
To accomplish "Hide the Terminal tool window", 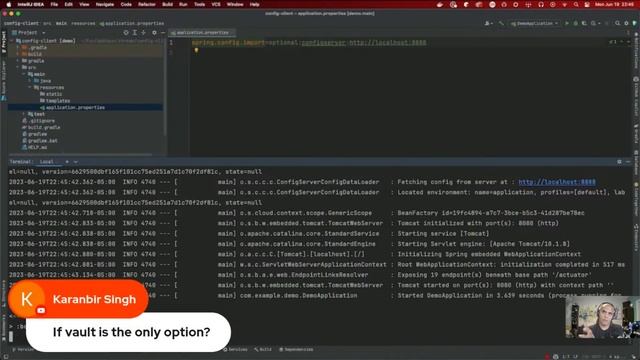I will pos(628,162).
